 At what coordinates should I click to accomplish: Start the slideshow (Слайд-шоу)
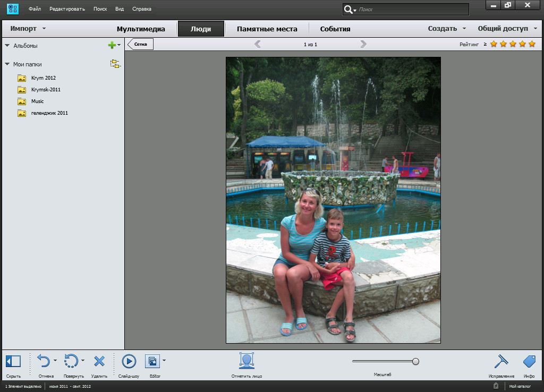[x=129, y=362]
